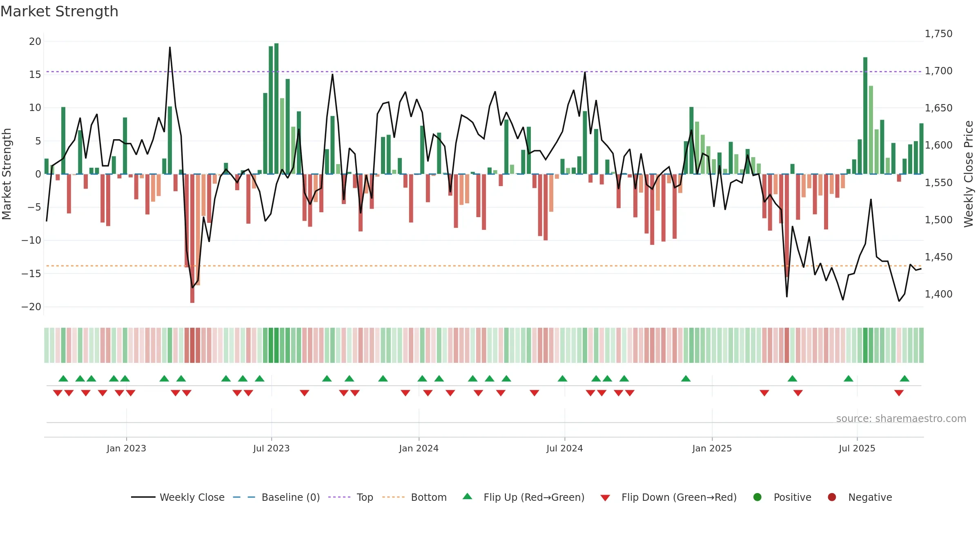The width and height of the screenshot is (980, 551).
Task: Click the 20 strength axis tick
Action: point(35,42)
